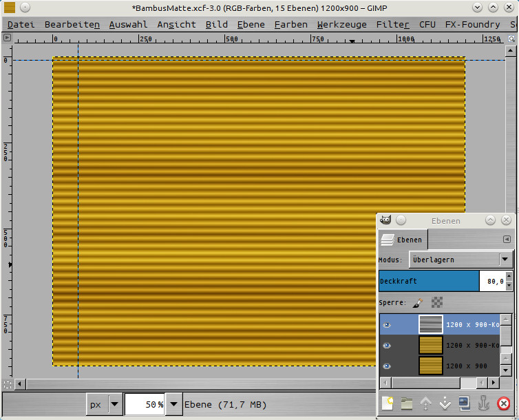This screenshot has width=519, height=420.
Task: Open the Modus dropdown showing Überlagern
Action: (461, 260)
